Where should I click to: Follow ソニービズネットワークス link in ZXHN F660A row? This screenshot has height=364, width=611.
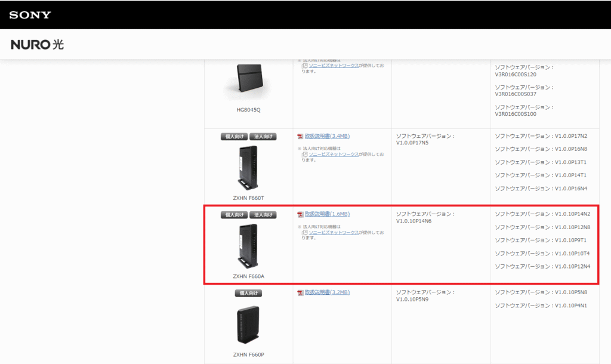point(334,233)
